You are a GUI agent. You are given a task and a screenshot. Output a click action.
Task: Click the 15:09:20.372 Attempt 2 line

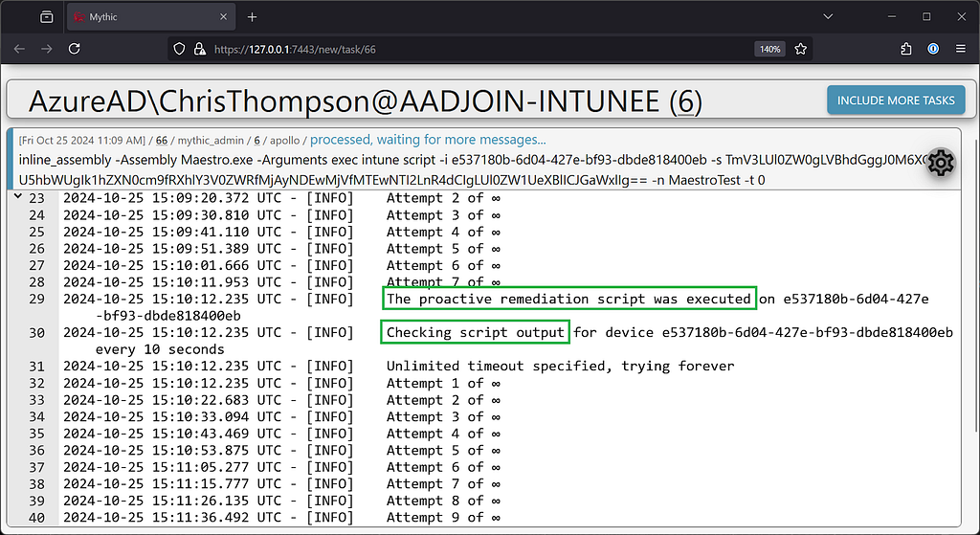coord(282,198)
